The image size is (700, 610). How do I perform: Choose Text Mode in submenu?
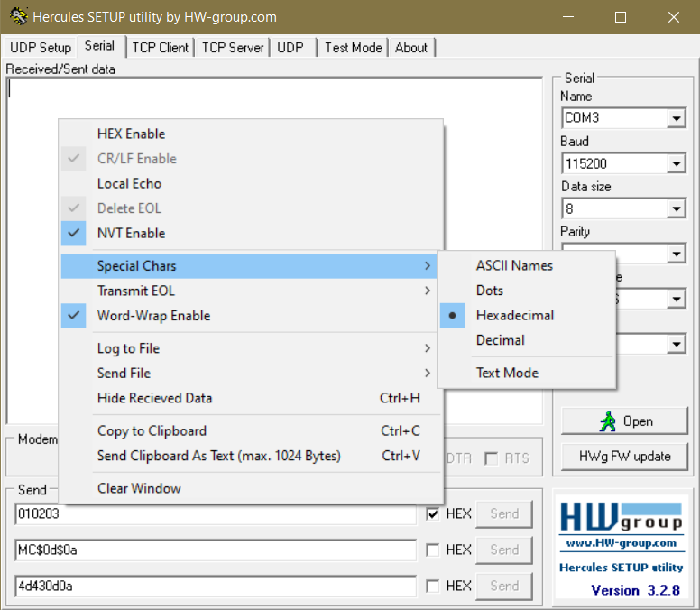527,373
